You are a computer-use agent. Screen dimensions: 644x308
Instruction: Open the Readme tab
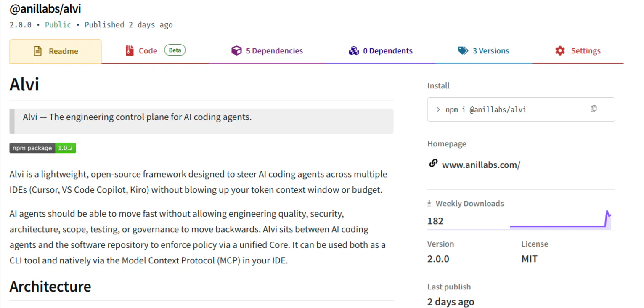click(x=56, y=51)
